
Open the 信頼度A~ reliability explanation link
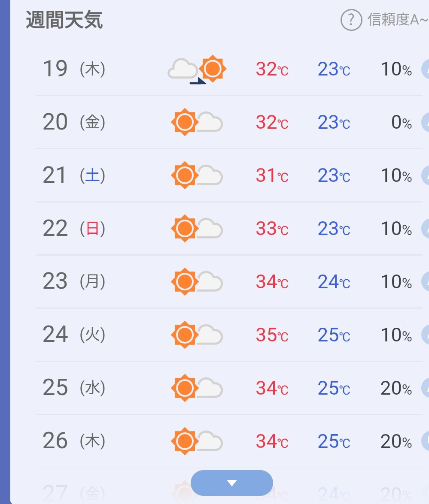tap(398, 20)
